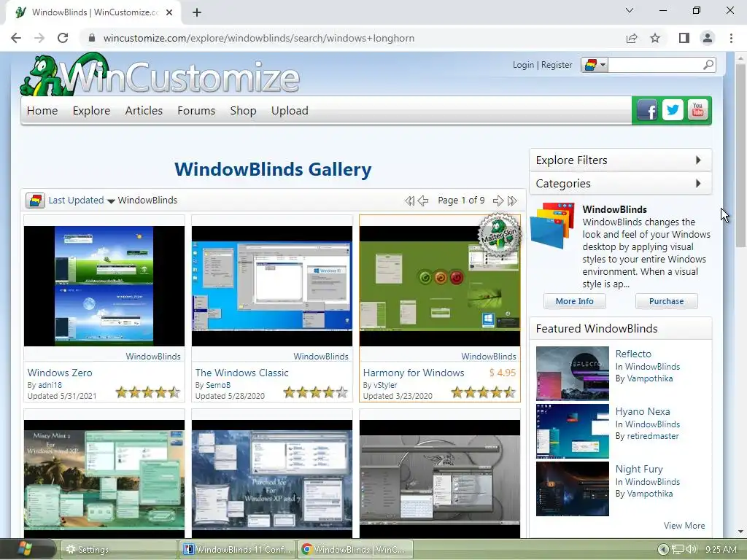This screenshot has width=747, height=560.
Task: Open author retiredmaster profile
Action: pyautogui.click(x=653, y=436)
